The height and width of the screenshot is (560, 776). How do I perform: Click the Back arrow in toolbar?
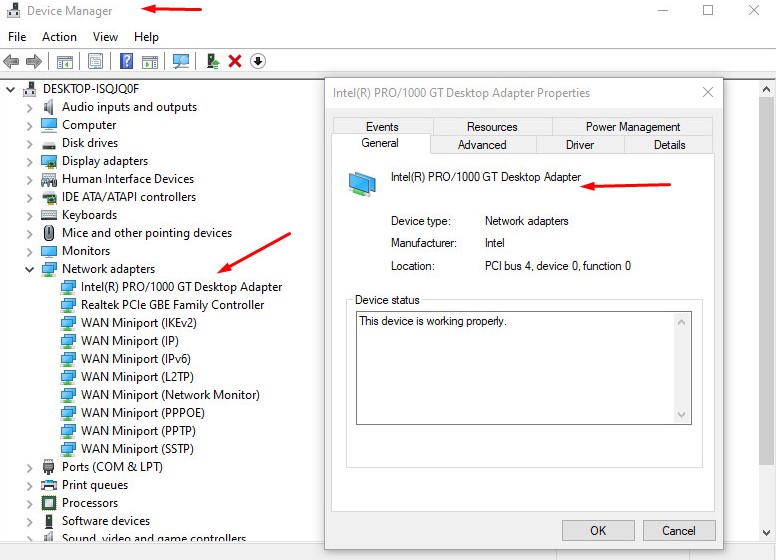pos(12,61)
